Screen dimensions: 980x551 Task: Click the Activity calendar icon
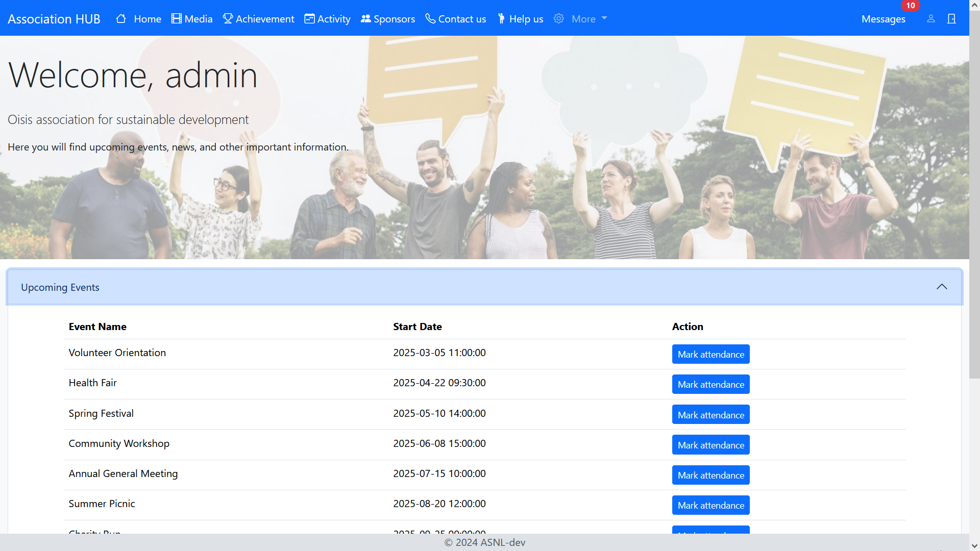[x=309, y=19]
